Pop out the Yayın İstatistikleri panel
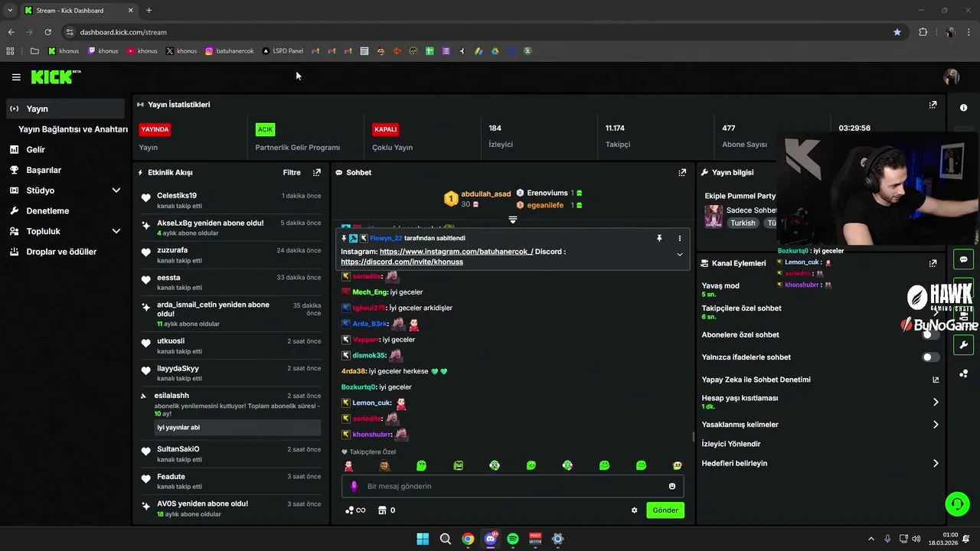The height and width of the screenshot is (551, 980). pos(933,105)
